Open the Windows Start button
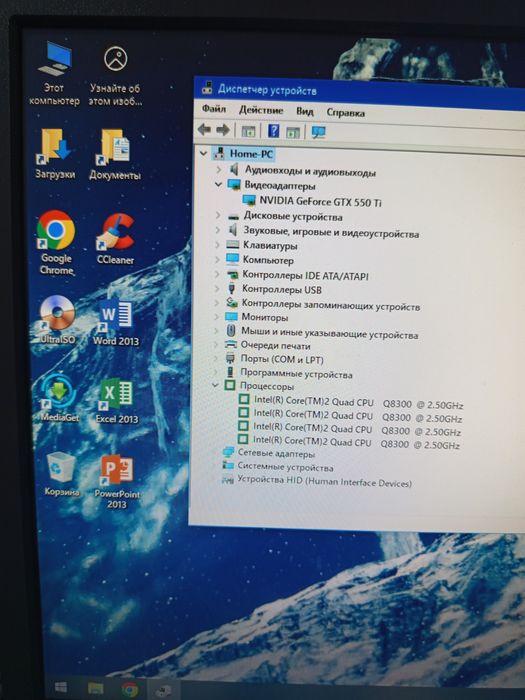 (61, 687)
